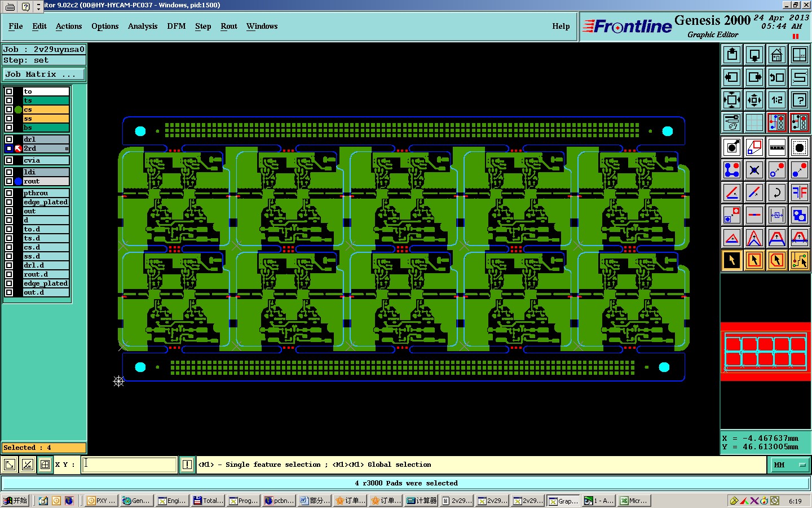
Task: Click the pan right view icon
Action: click(x=754, y=77)
